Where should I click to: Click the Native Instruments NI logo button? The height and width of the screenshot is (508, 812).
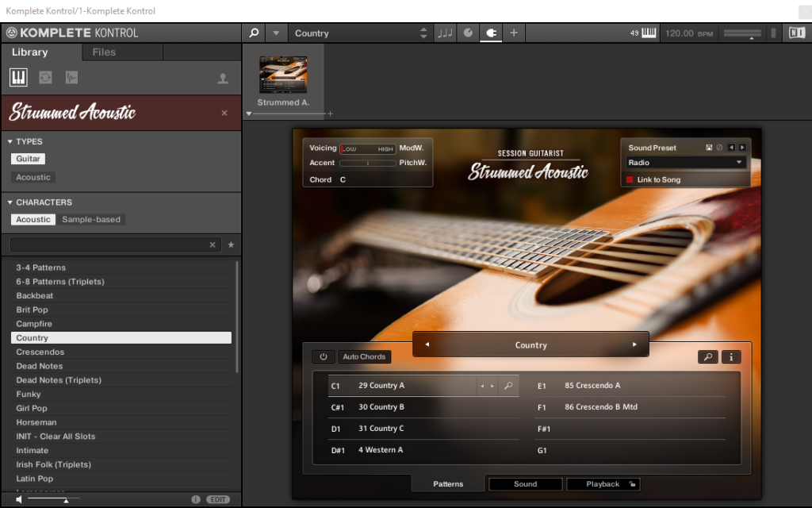(797, 33)
